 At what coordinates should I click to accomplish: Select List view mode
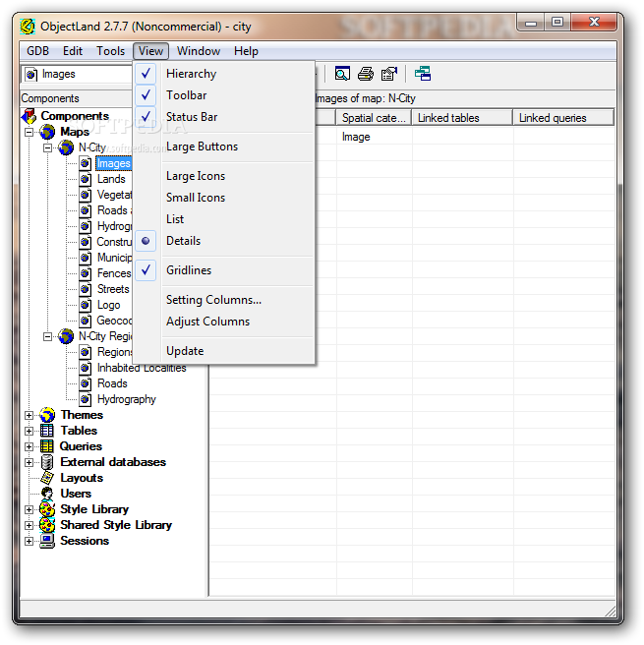tap(224, 219)
